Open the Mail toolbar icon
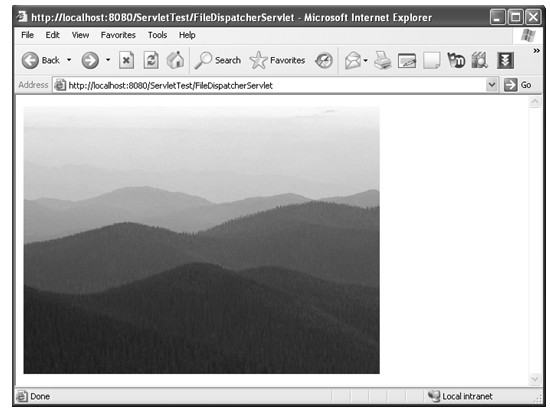 pyautogui.click(x=353, y=60)
